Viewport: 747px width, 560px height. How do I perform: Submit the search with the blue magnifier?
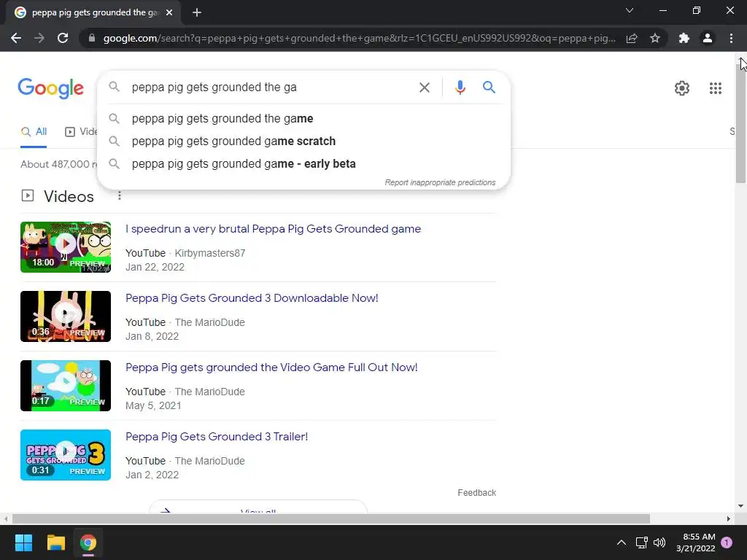pos(489,87)
